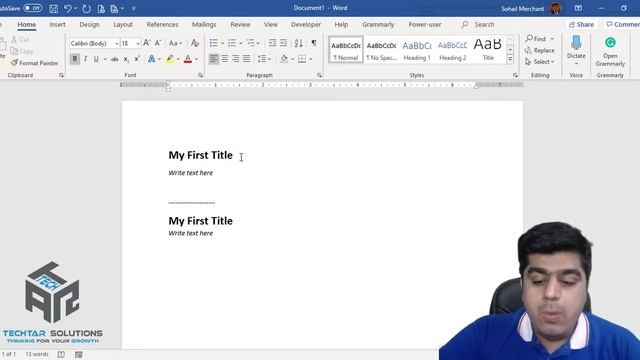Click Format Painter
Screen dimensions: 640x360
pos(35,63)
